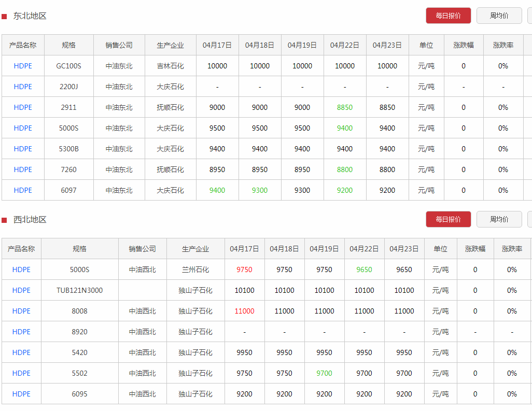The image size is (532, 411).
Task: Open HDPE link in 5502 row
Action: [x=21, y=373]
